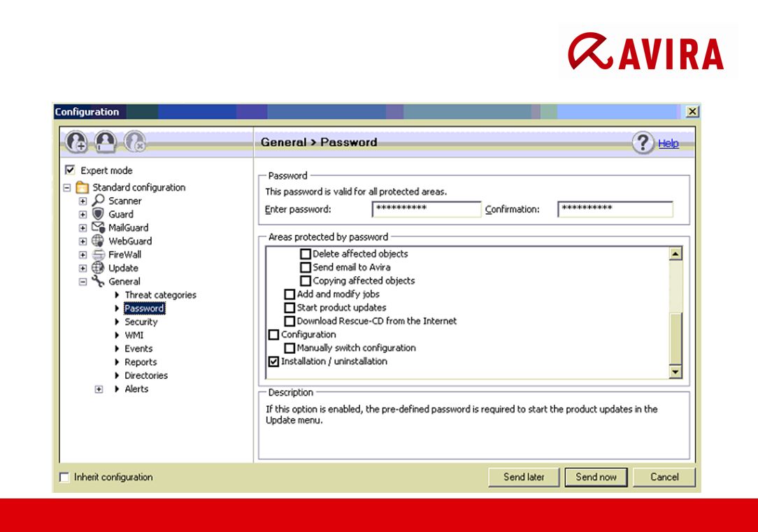This screenshot has height=532, width=758.
Task: Expand the WebGuard tree node
Action: coord(83,241)
